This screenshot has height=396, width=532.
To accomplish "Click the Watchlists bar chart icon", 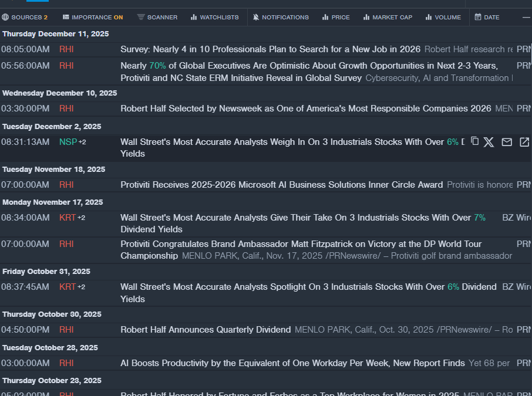I will (194, 17).
